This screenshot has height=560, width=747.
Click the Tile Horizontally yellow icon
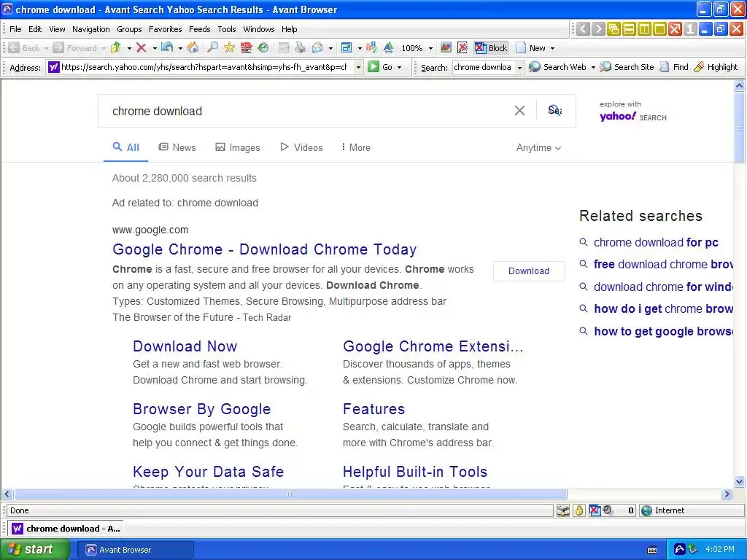629,29
